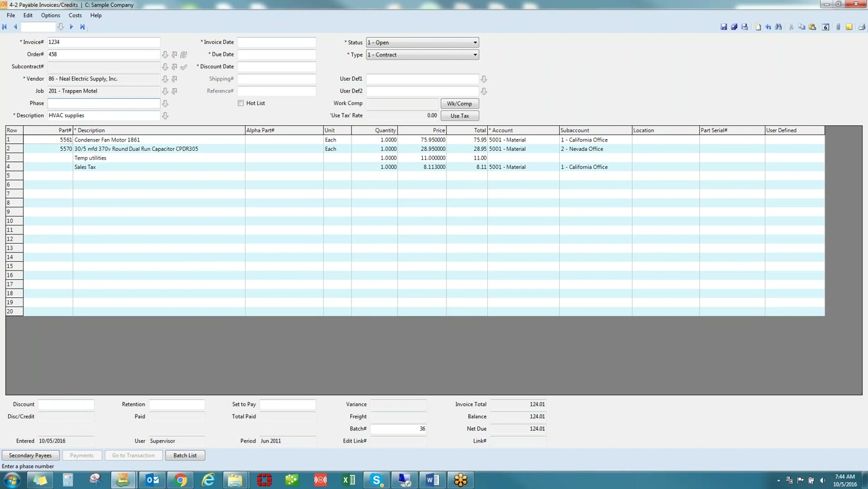Toggle the Hot List checkbox
The width and height of the screenshot is (868, 489).
pyautogui.click(x=241, y=103)
